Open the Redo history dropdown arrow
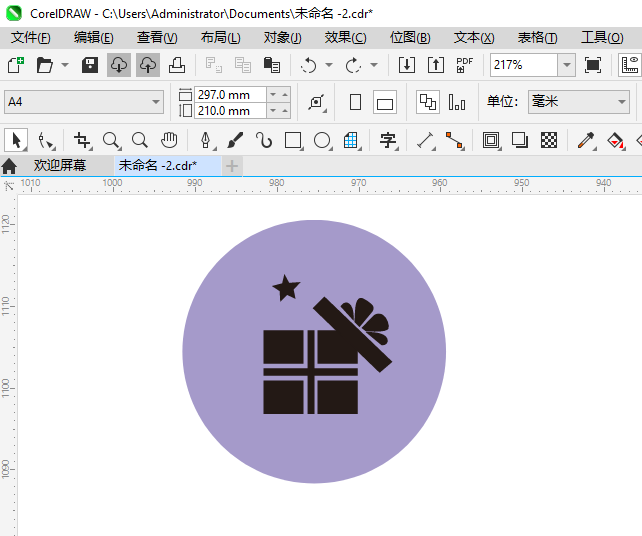The width and height of the screenshot is (642, 536). [374, 65]
